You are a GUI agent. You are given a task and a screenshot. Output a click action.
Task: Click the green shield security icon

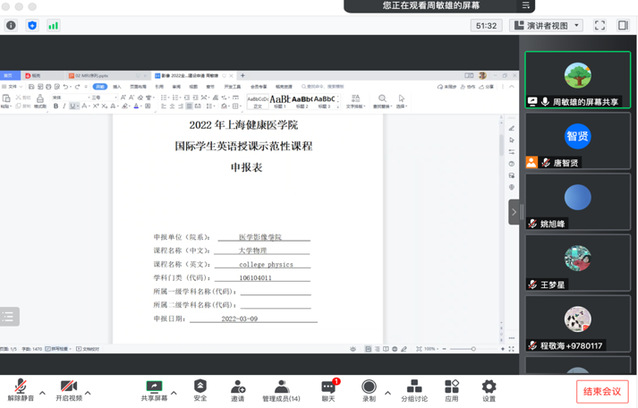click(x=32, y=25)
